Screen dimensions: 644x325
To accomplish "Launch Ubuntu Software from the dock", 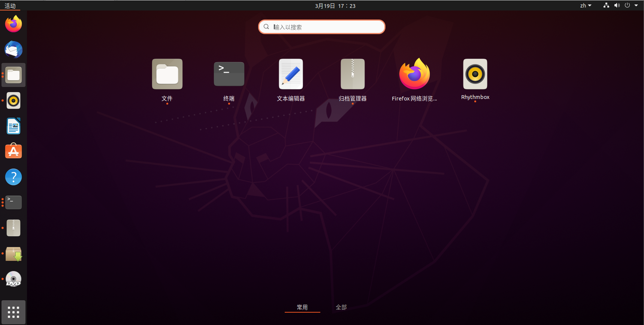I will point(13,151).
